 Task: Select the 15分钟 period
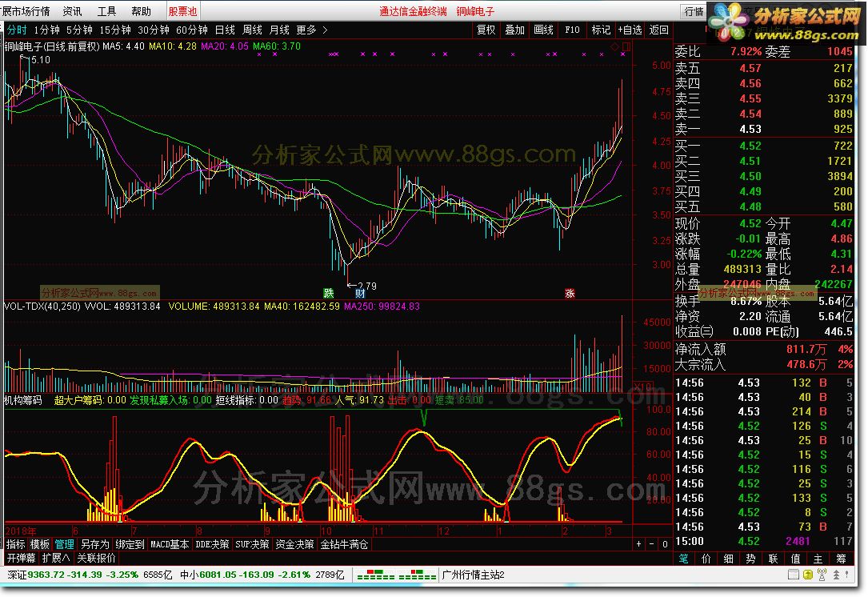(x=114, y=30)
